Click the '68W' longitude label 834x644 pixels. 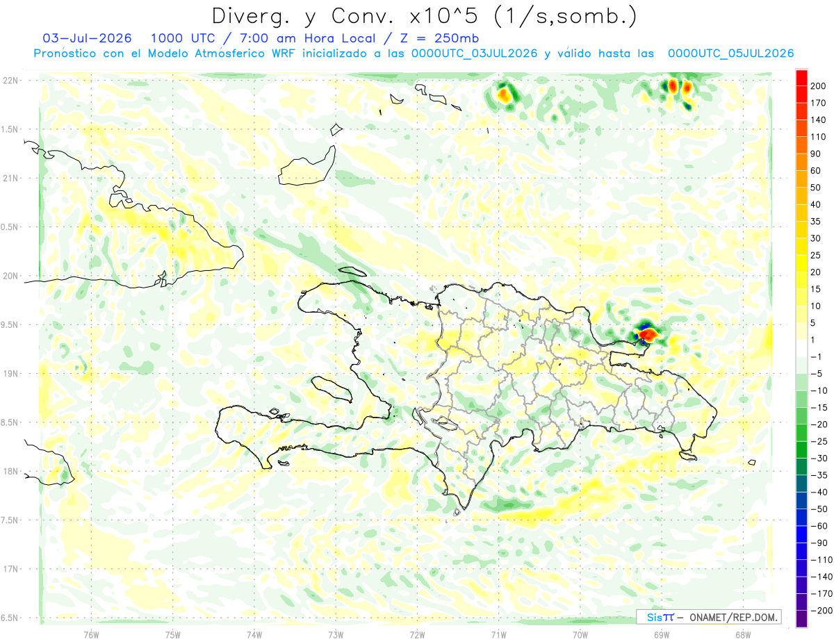tap(742, 634)
